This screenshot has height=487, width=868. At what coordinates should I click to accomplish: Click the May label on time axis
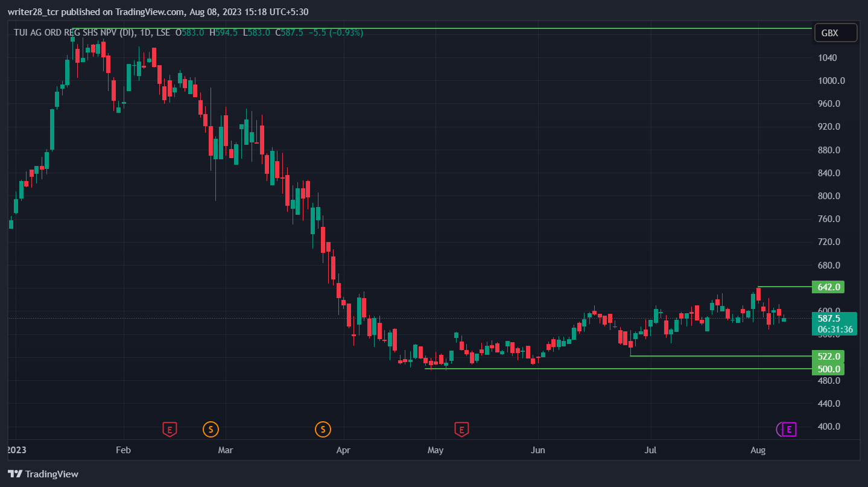[x=436, y=450]
